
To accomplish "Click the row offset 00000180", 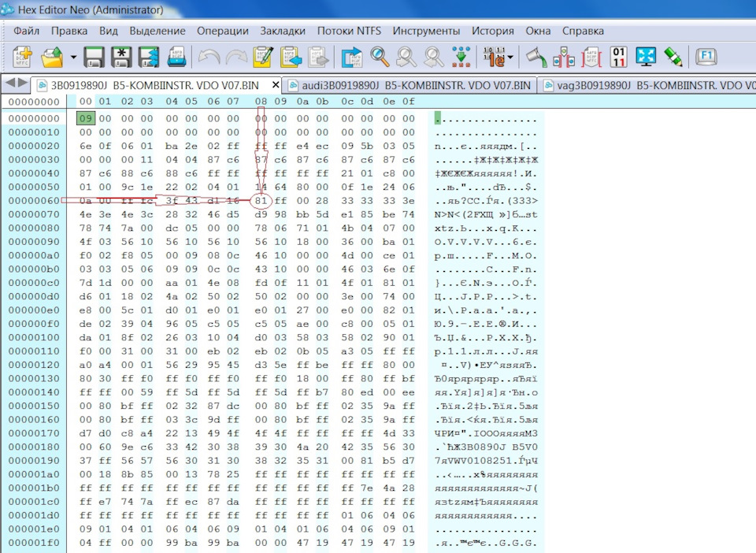I will [34, 447].
